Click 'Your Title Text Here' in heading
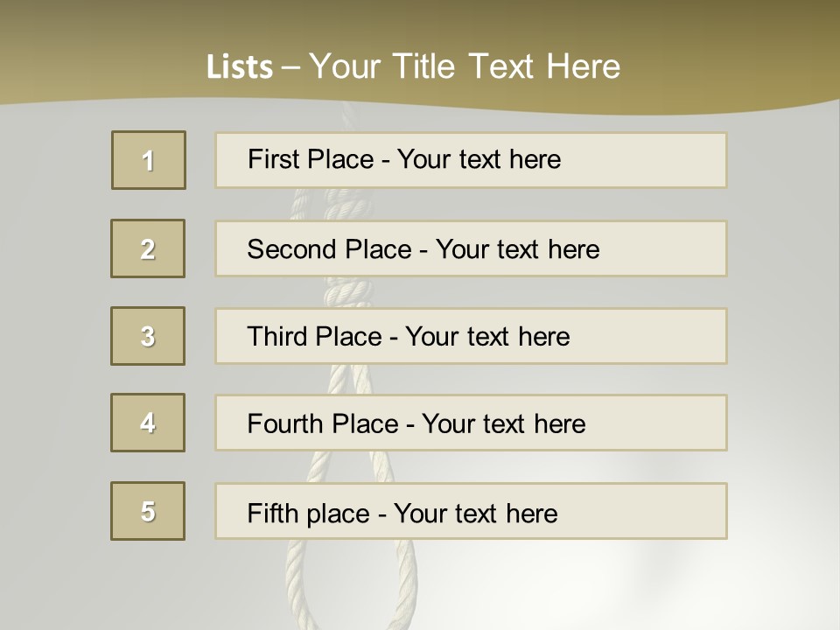The height and width of the screenshot is (630, 840). 465,66
